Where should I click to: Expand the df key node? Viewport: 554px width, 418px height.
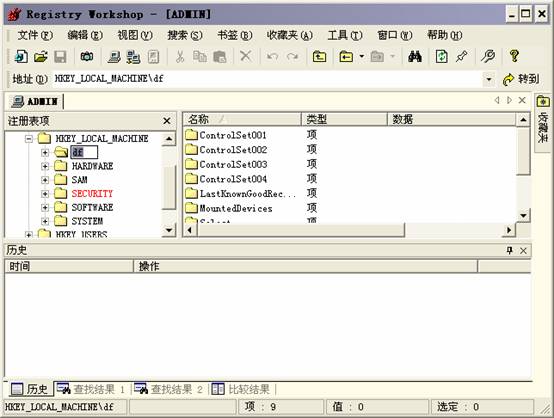tap(45, 153)
